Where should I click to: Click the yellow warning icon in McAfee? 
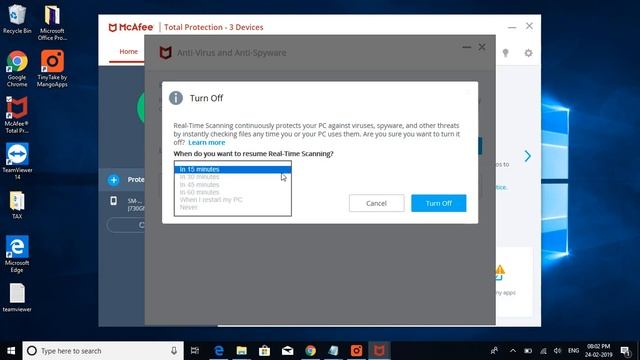coord(500,270)
